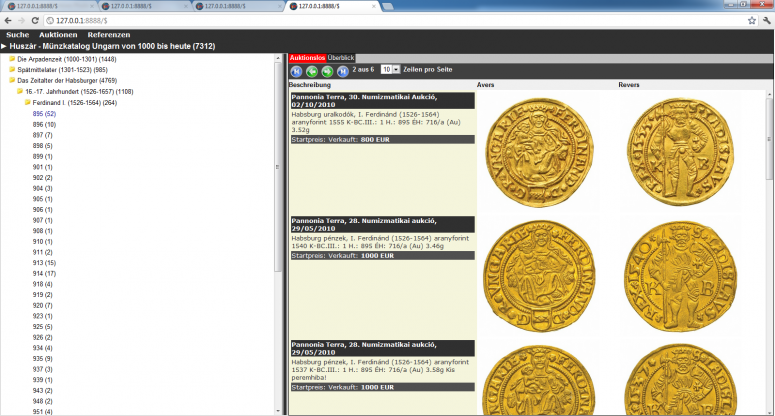Select Das Zeitalter der Habsburger node
Screen dimensions: 775x416
tap(67, 81)
